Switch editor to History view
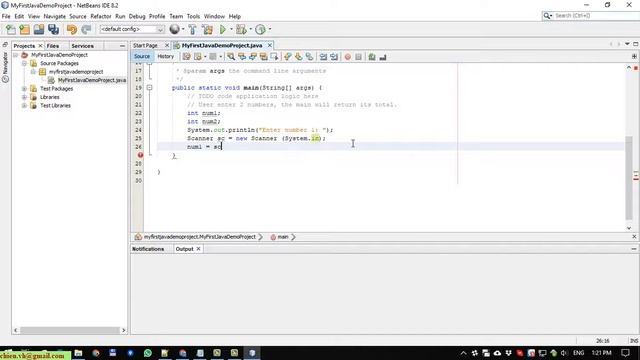 (x=165, y=57)
